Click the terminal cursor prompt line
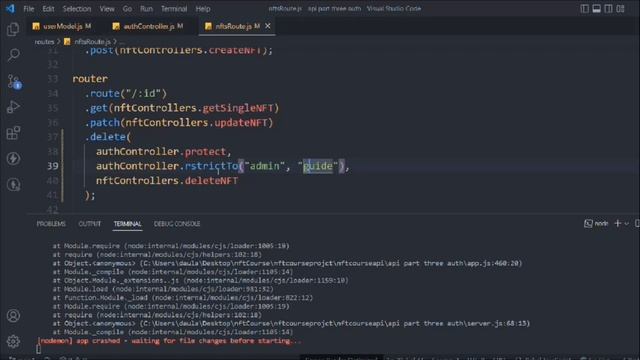640x360 pixels. [x=38, y=349]
